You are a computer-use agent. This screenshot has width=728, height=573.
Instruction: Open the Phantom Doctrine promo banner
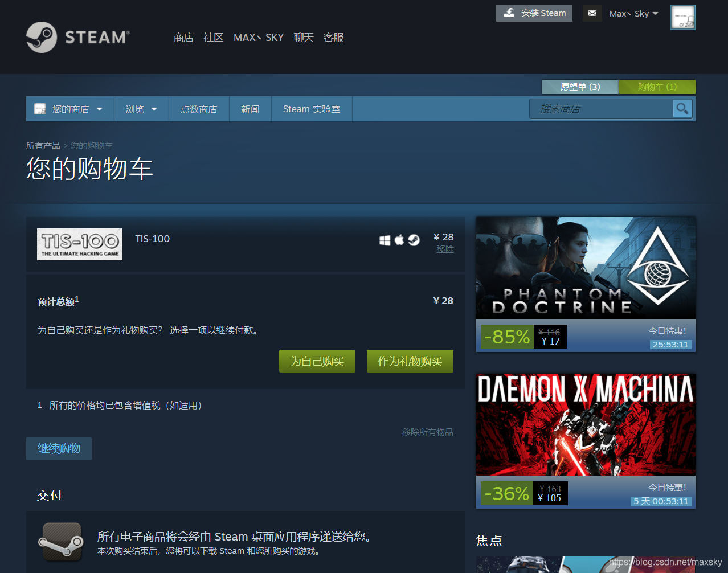pos(586,268)
